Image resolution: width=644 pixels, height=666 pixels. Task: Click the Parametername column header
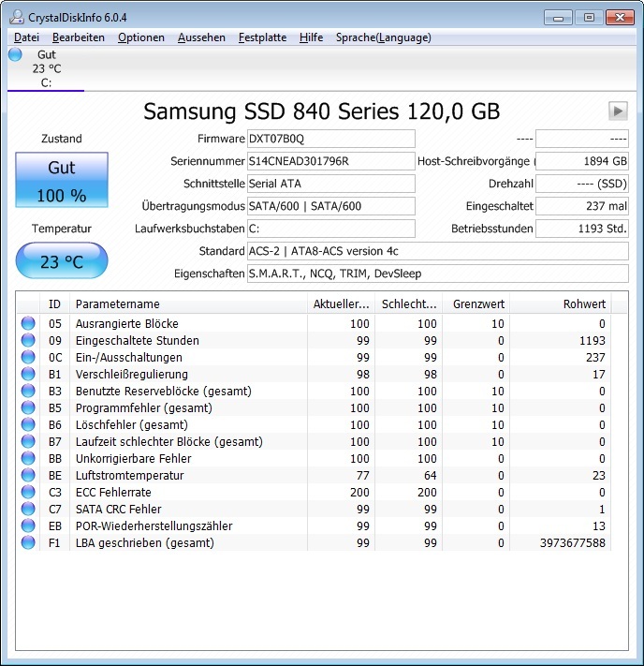(x=188, y=303)
